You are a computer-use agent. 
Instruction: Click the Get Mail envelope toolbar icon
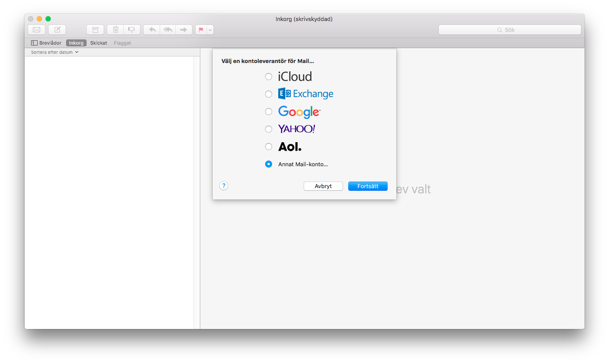click(x=37, y=30)
